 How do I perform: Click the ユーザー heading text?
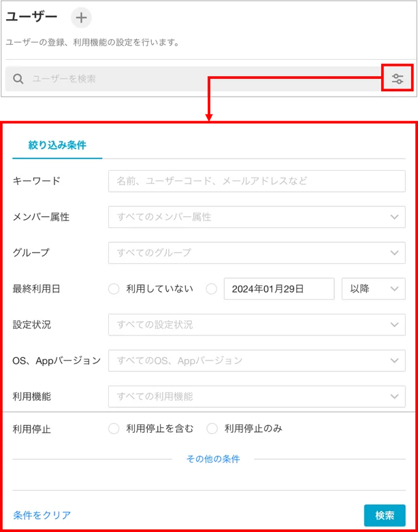[31, 17]
